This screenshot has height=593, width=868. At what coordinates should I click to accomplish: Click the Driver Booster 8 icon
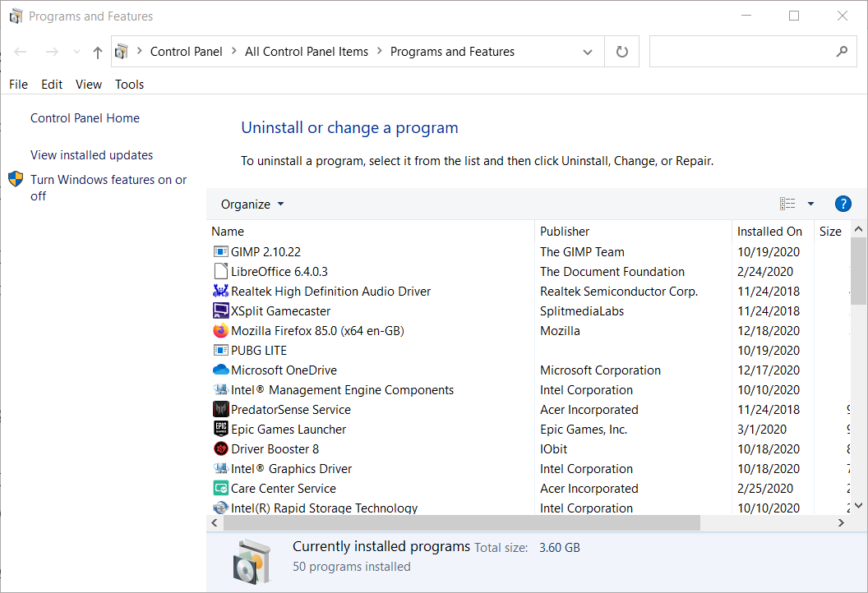221,448
